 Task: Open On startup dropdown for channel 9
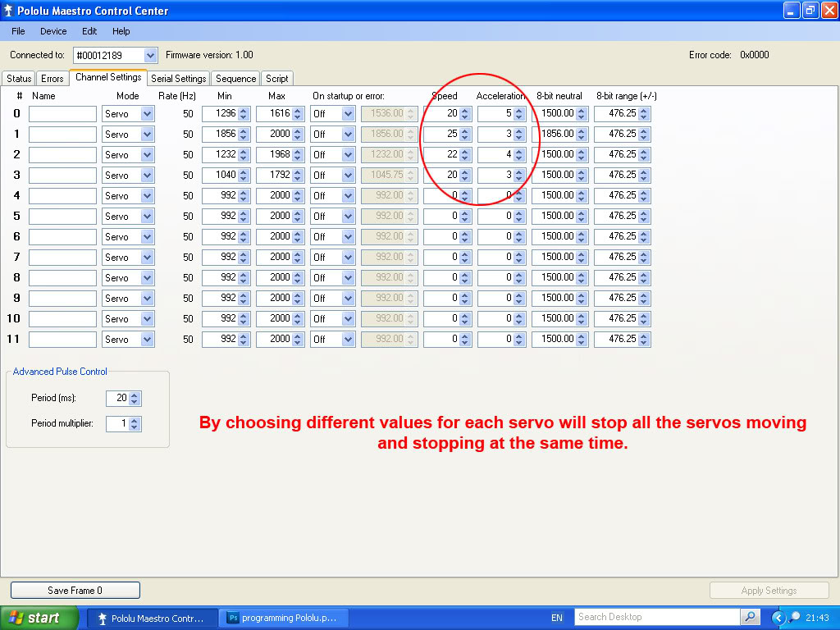click(348, 298)
